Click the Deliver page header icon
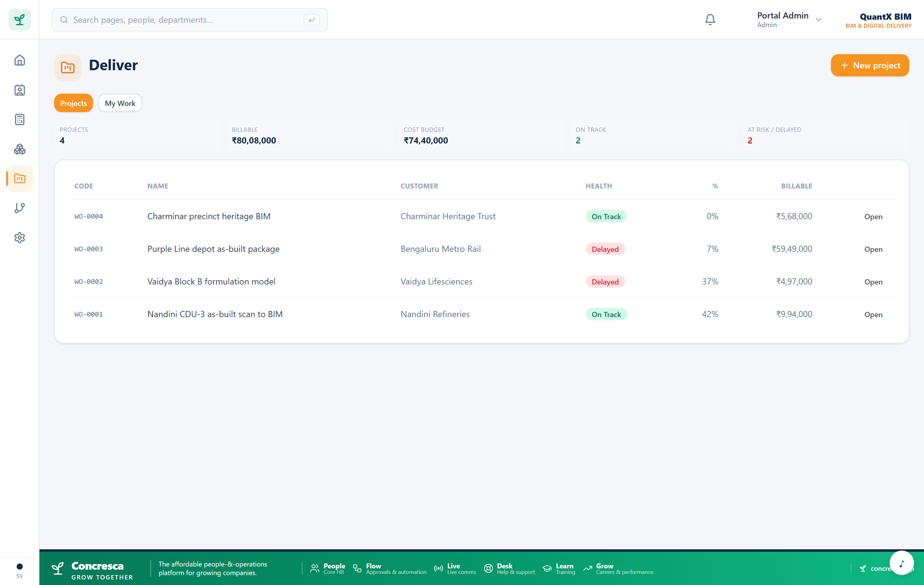Viewport: 924px width, 585px height. pyautogui.click(x=67, y=67)
